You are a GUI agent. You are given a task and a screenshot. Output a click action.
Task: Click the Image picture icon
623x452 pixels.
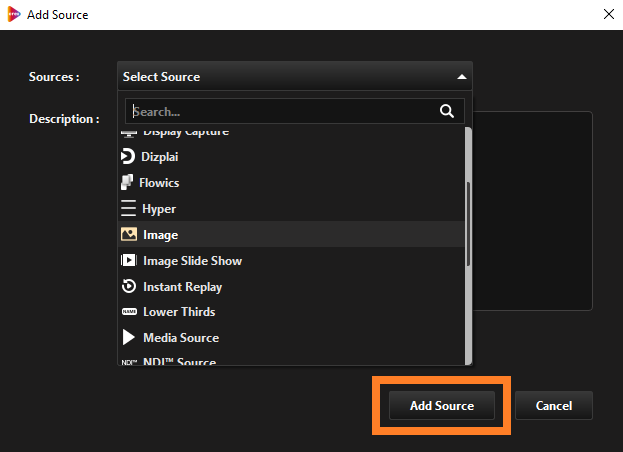click(x=129, y=234)
